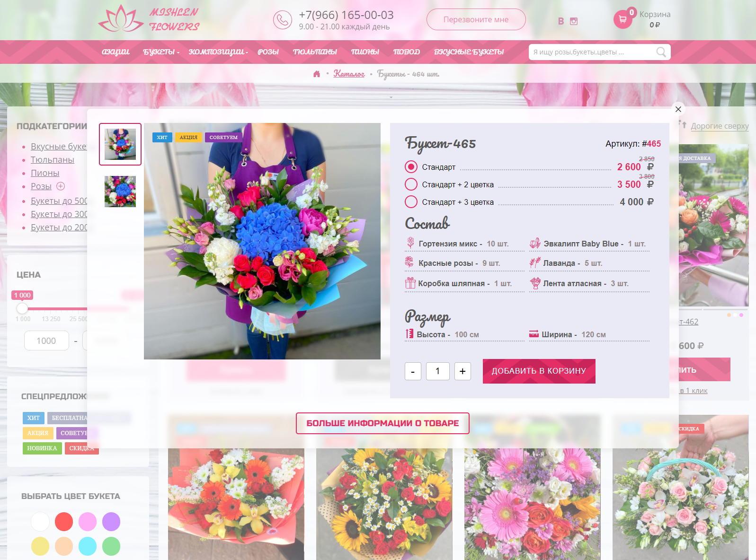Click the flower search input field
The height and width of the screenshot is (560, 756).
(x=592, y=52)
